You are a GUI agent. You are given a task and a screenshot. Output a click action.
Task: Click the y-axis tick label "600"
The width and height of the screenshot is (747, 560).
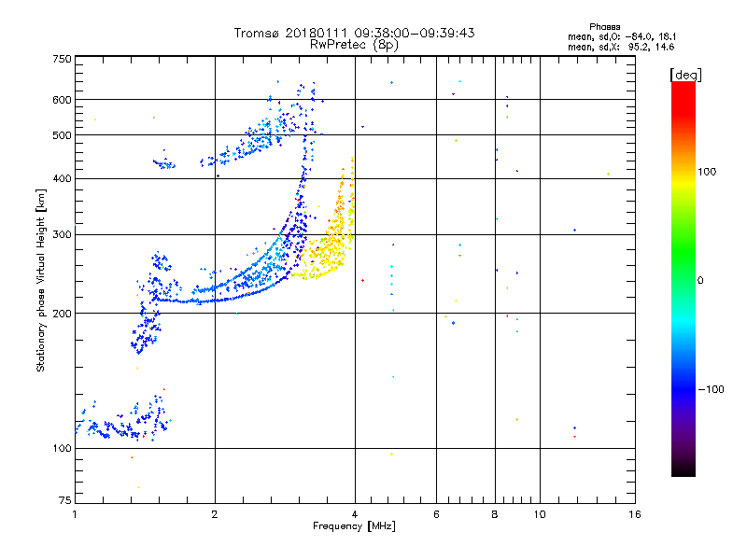[x=62, y=100]
